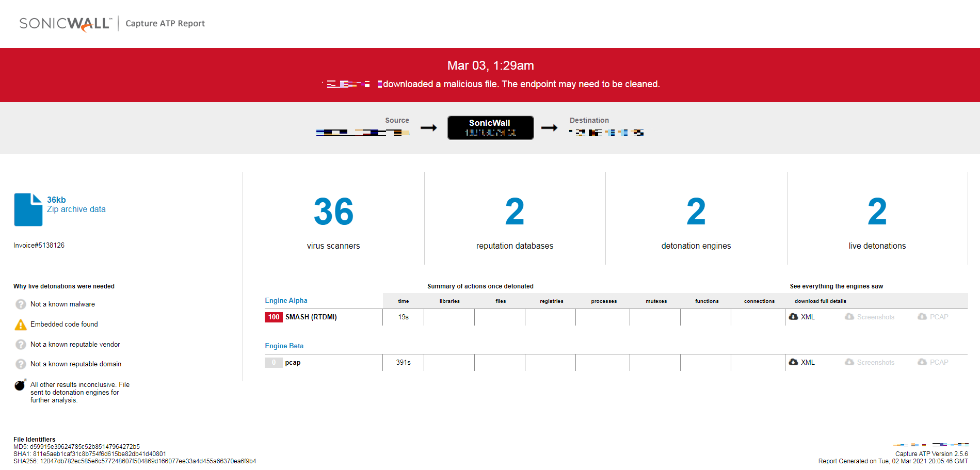Click the Mar 03, 1:29am banner heading
Image resolution: width=980 pixels, height=470 pixels.
[490, 66]
